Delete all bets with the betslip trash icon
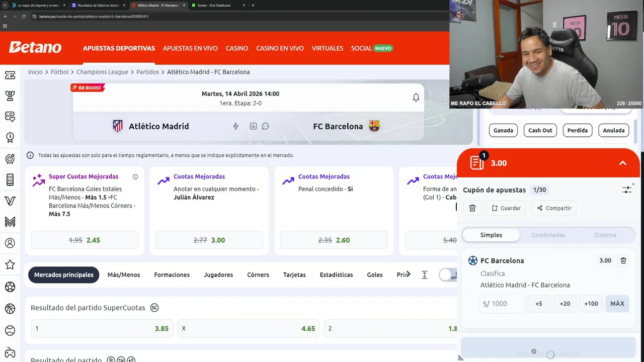The height and width of the screenshot is (362, 644). 472,208
